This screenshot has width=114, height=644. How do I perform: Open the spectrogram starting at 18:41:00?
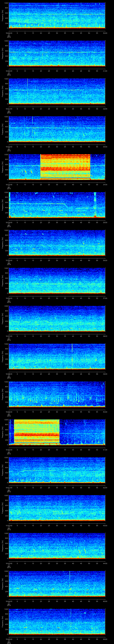pos(57,470)
